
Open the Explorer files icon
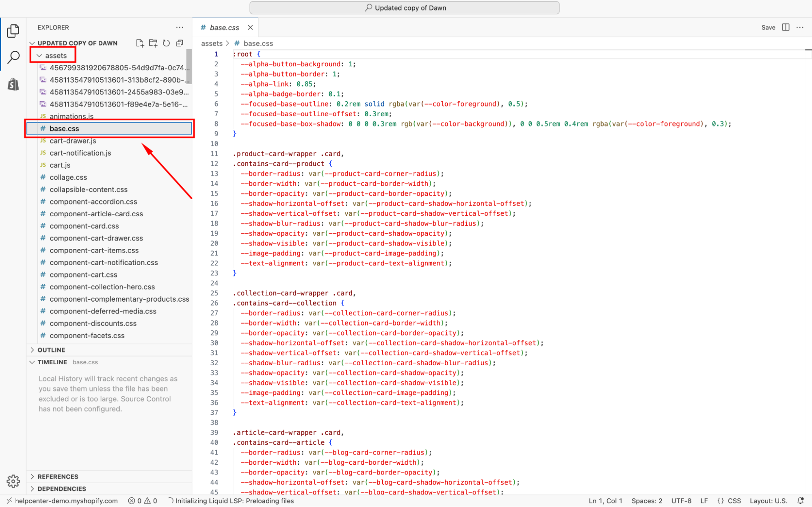pyautogui.click(x=13, y=31)
